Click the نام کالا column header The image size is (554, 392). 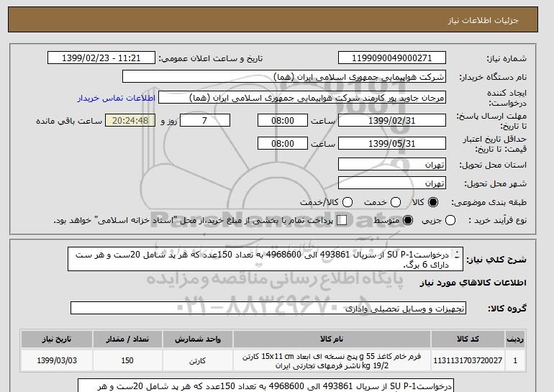[x=332, y=339]
